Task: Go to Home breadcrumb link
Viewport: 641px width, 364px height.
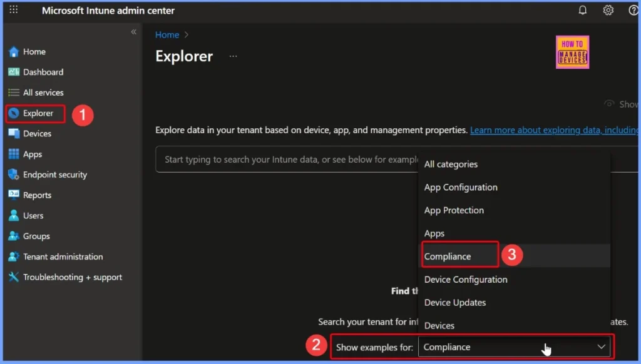Action: (167, 35)
